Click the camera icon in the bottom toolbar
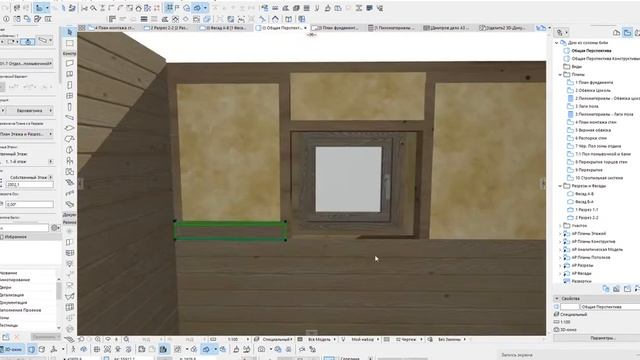 [261, 349]
